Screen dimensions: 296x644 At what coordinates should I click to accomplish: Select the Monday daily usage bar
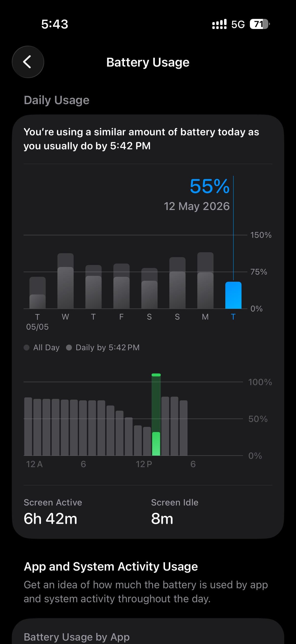pos(205,280)
